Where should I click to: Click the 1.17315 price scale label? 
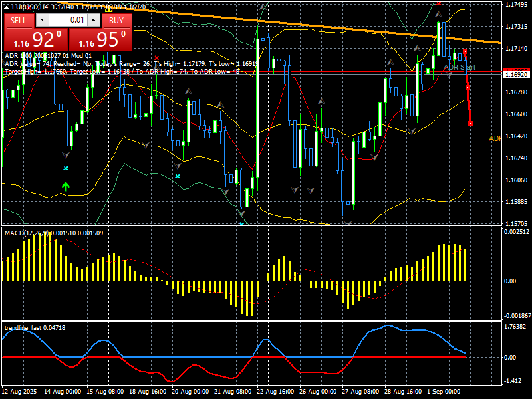517,27
